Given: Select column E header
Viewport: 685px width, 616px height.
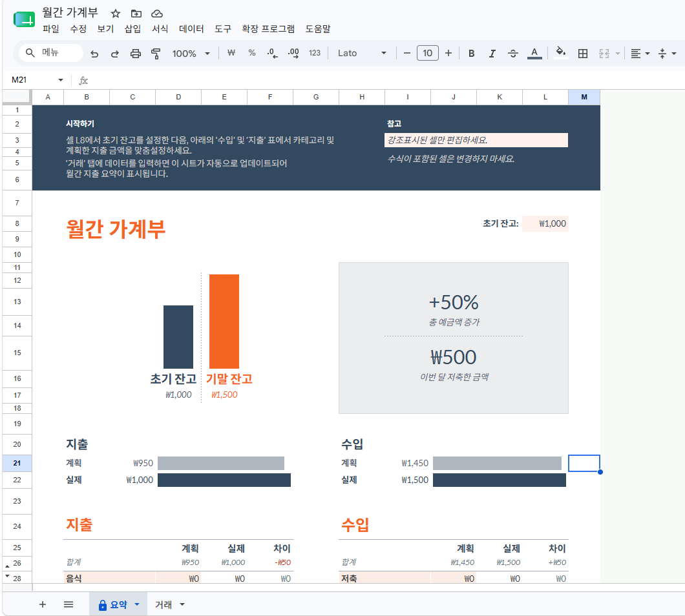Looking at the screenshot, I should (224, 97).
